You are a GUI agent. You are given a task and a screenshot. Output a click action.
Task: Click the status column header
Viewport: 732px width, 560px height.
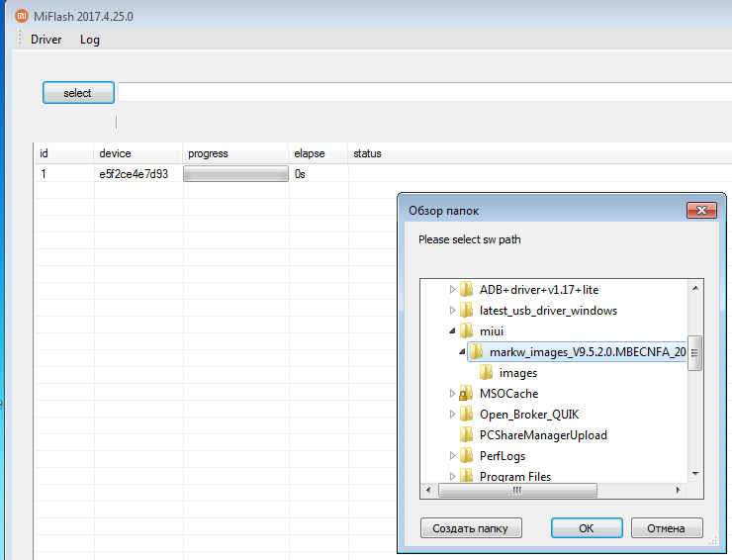[x=540, y=153]
